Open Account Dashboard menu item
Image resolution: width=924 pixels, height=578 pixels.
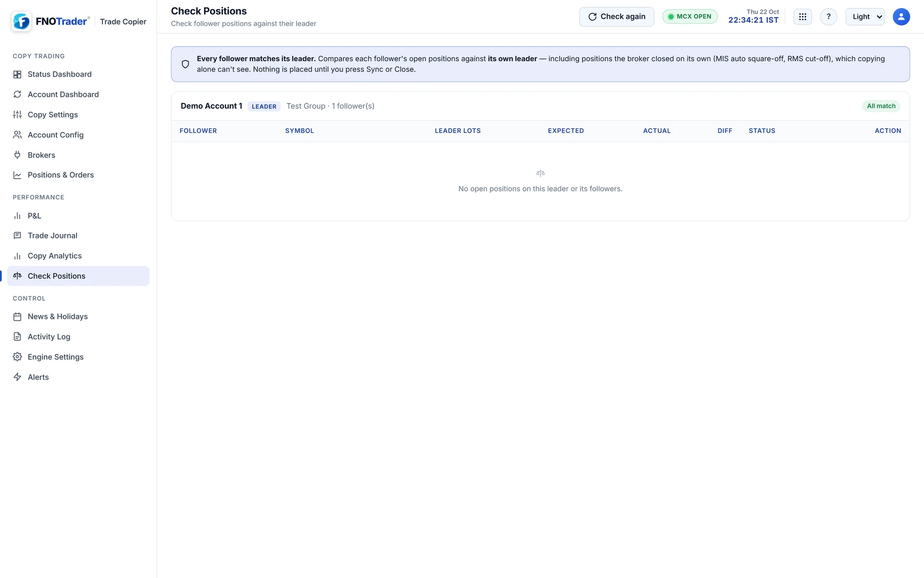78,94
